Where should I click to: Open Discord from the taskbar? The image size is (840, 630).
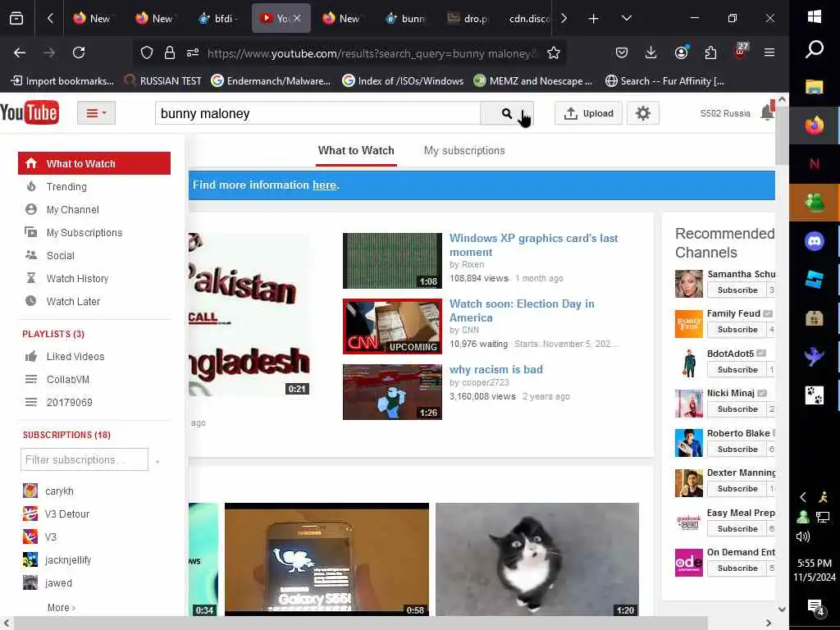point(815,240)
